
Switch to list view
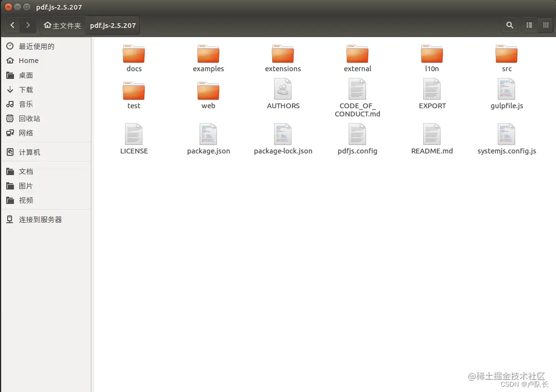pos(529,25)
